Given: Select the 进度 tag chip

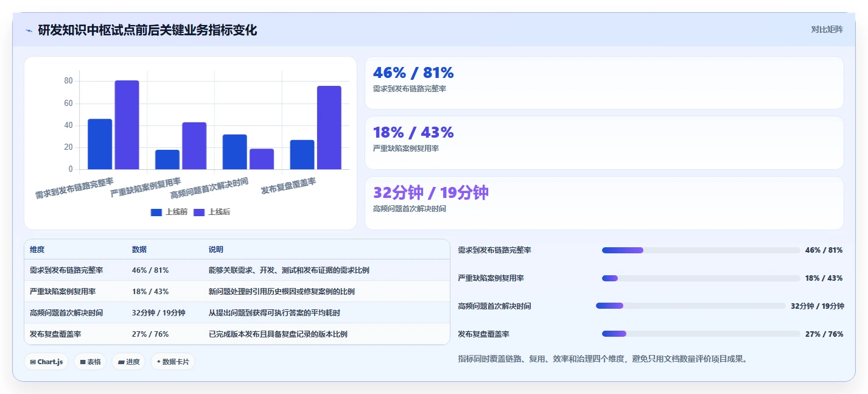Looking at the screenshot, I should point(128,362).
